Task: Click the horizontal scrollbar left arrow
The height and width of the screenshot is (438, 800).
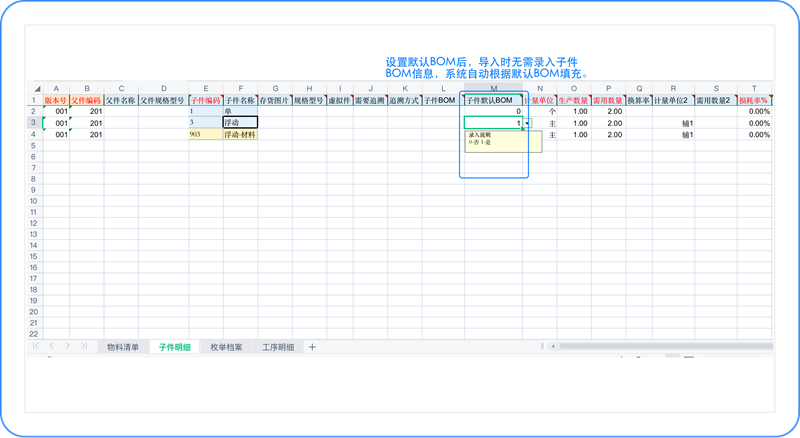Action: [553, 346]
